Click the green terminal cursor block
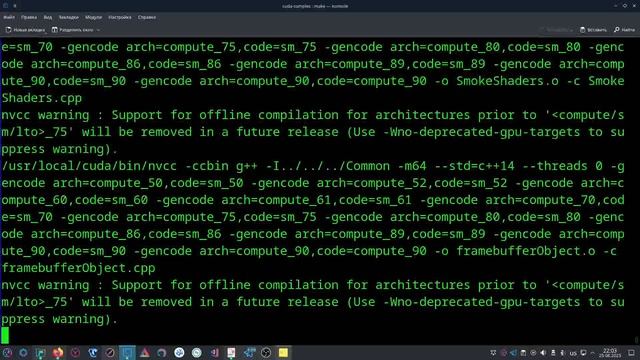 pos(5,336)
